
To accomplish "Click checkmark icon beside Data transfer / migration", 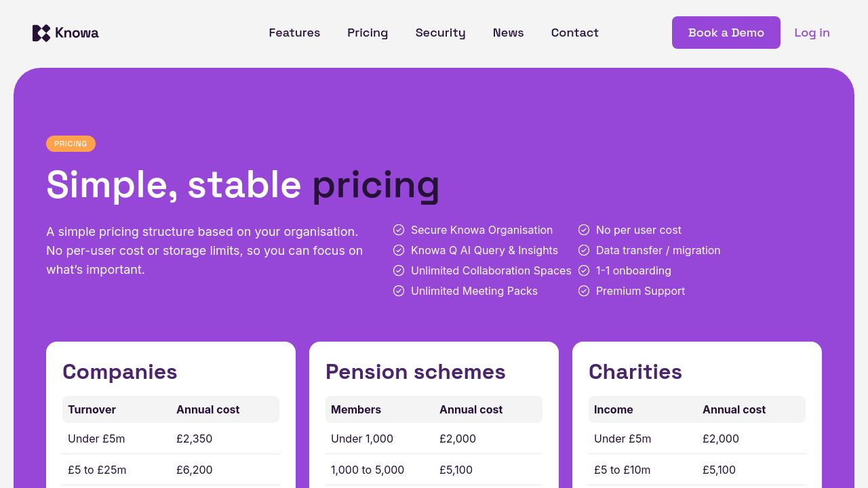I will tap(584, 250).
